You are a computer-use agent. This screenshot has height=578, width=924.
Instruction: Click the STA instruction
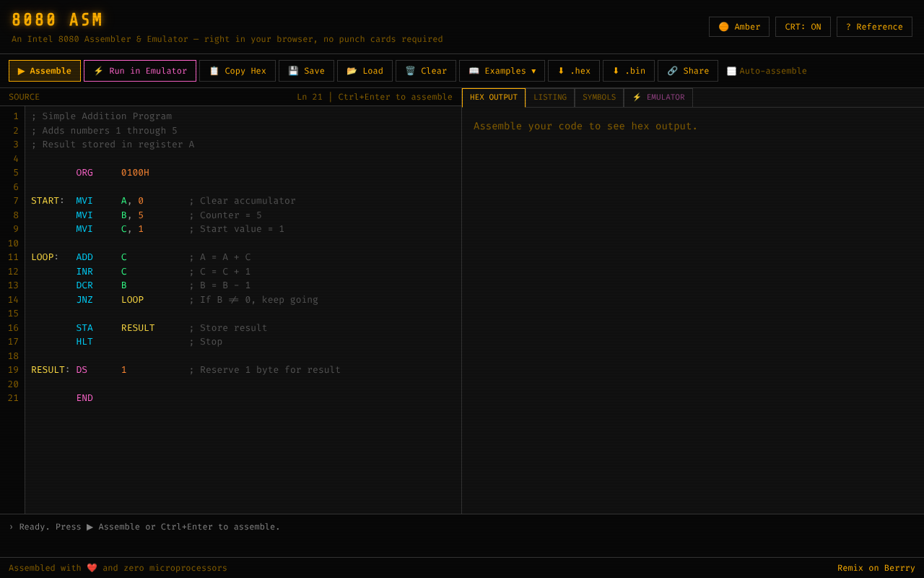click(x=84, y=328)
